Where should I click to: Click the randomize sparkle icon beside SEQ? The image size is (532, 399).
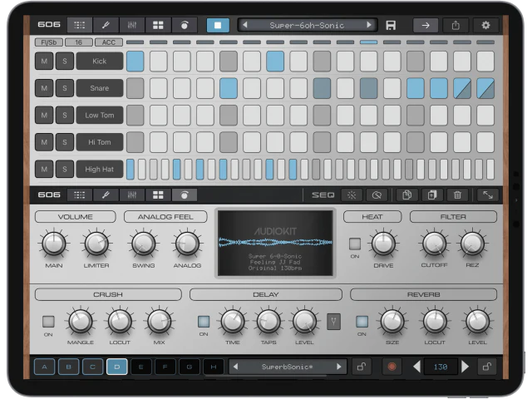(x=352, y=195)
